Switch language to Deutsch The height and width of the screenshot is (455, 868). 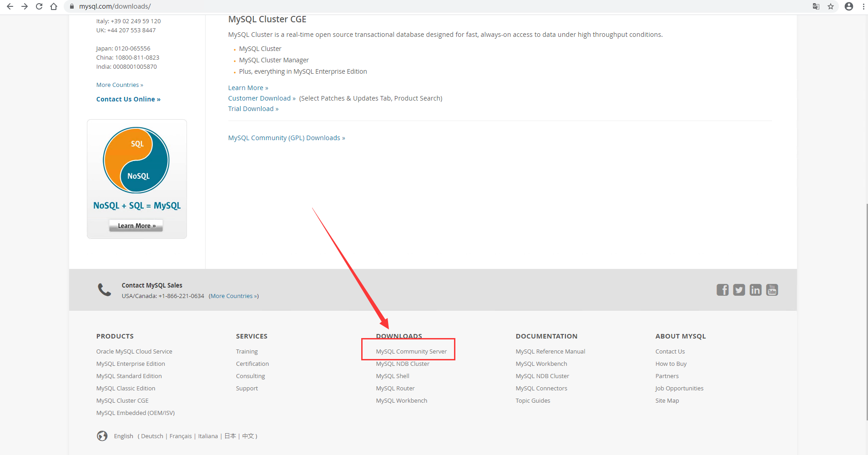(152, 436)
